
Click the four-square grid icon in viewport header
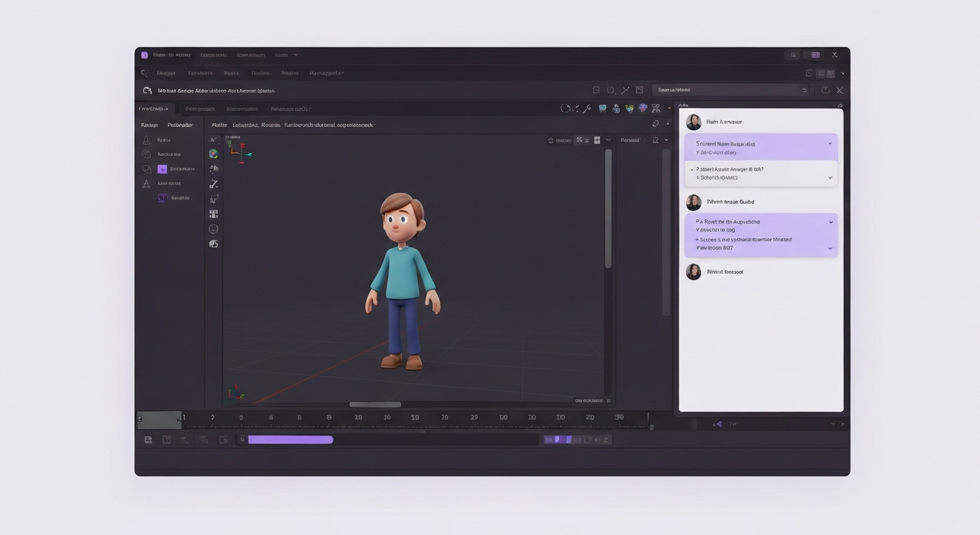point(597,140)
